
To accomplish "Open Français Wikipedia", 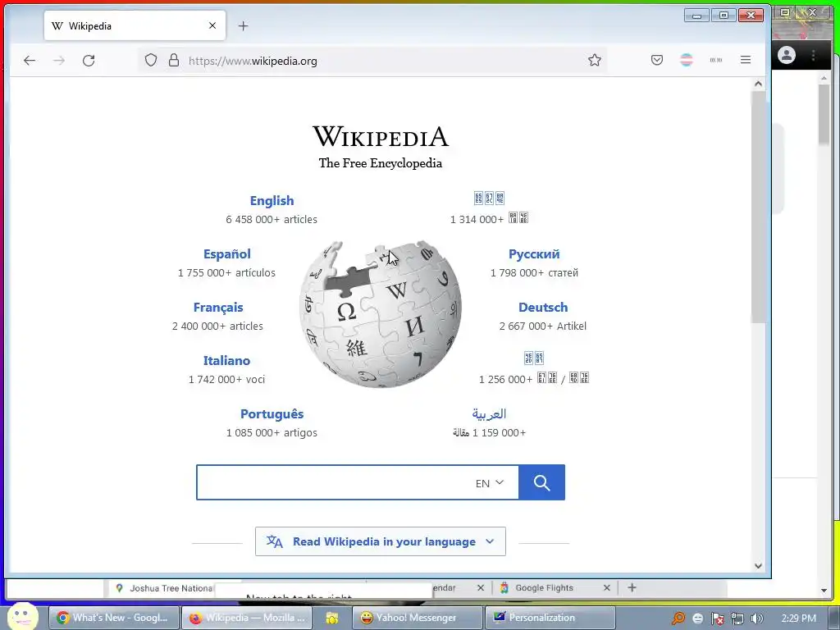I will [x=218, y=308].
